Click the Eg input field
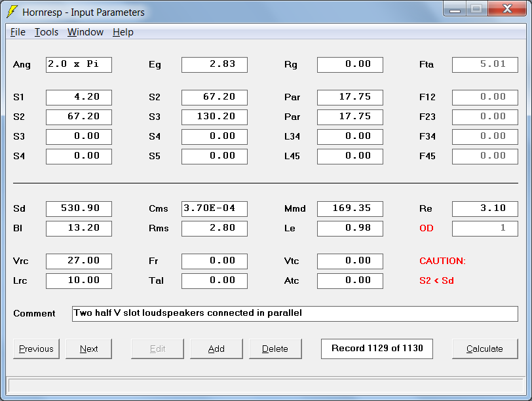 click(x=214, y=64)
